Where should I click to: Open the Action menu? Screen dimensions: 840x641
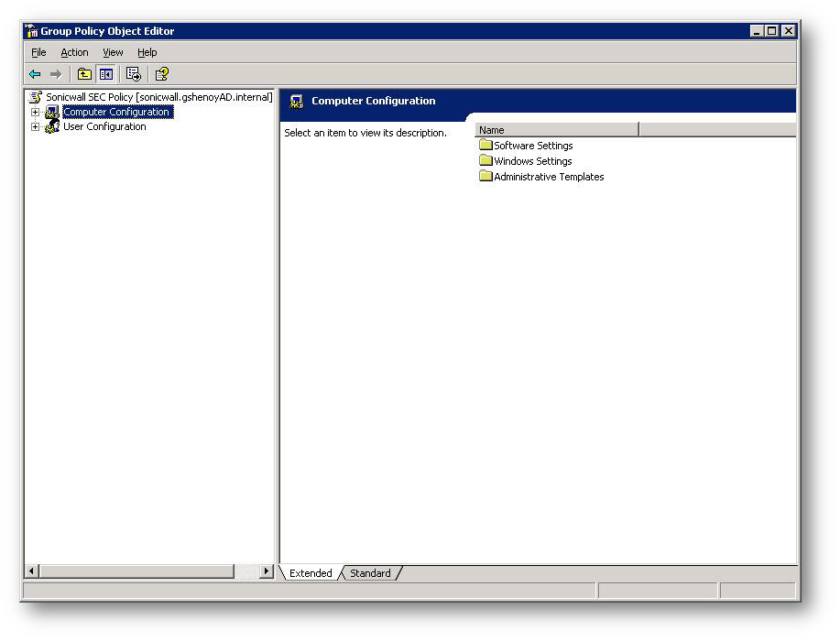tap(74, 53)
